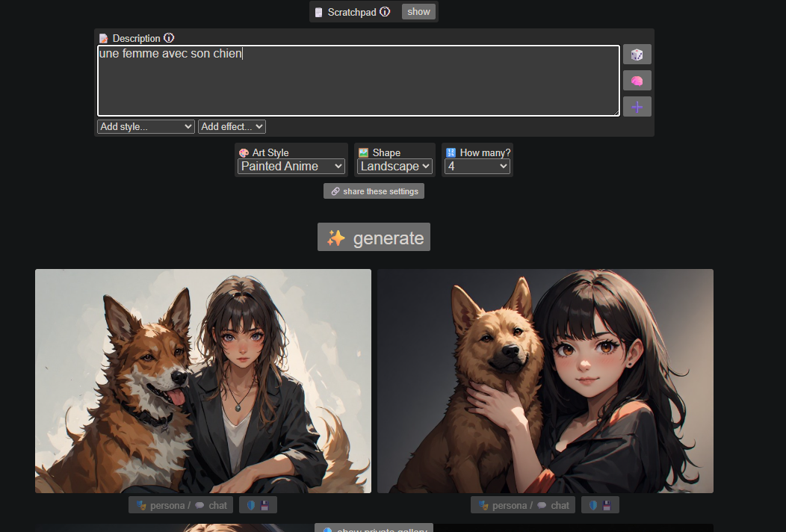This screenshot has width=786, height=532.
Task: Open the Add style dropdown
Action: tap(146, 126)
